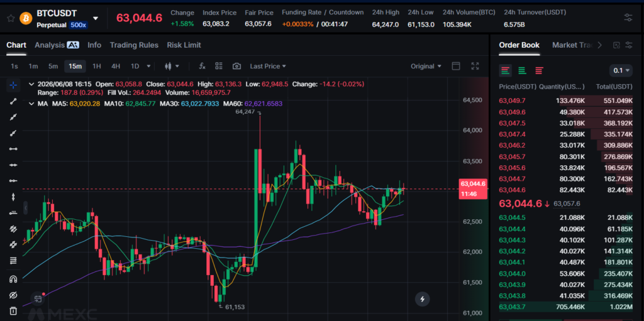Select the Fibonacci retracement lines tool
This screenshot has width=644, height=321.
coord(13,260)
